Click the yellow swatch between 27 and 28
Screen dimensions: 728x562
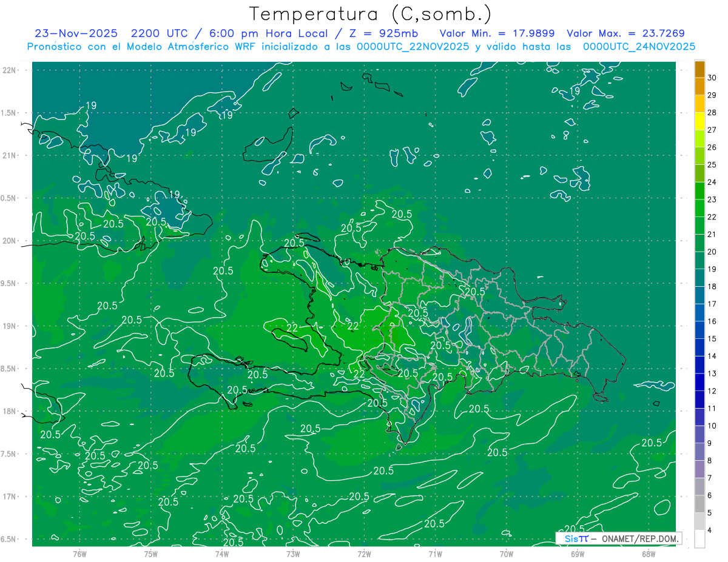699,121
